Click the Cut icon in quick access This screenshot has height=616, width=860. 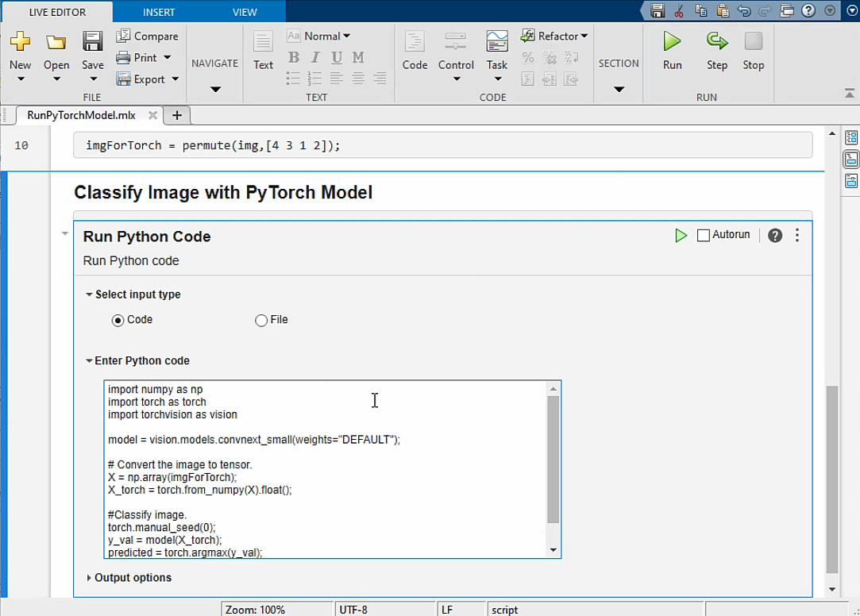pyautogui.click(x=679, y=10)
